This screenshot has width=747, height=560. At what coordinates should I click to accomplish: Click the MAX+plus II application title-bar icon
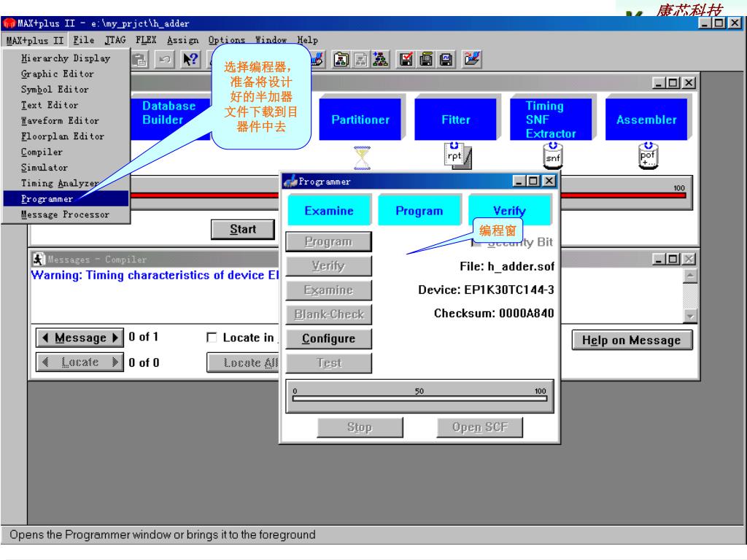pos(9,23)
